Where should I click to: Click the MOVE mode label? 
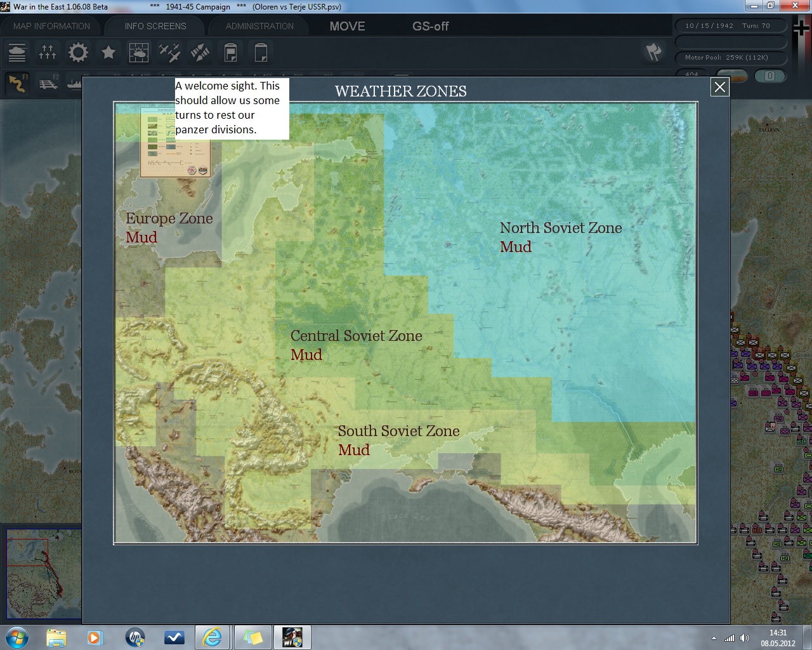[347, 26]
